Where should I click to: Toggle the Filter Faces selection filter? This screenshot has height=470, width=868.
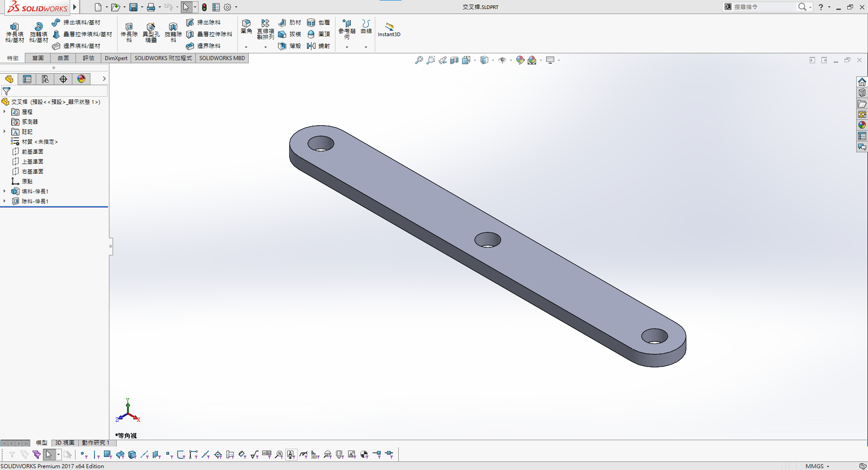108,455
